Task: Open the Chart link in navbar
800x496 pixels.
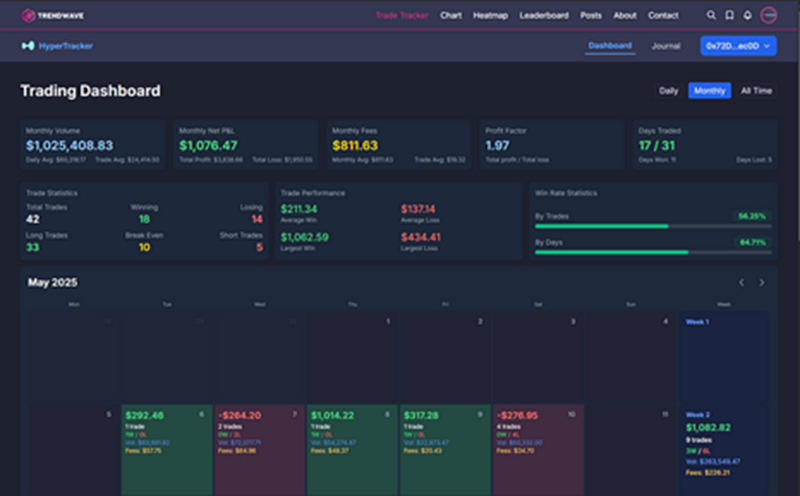Action: pyautogui.click(x=451, y=15)
